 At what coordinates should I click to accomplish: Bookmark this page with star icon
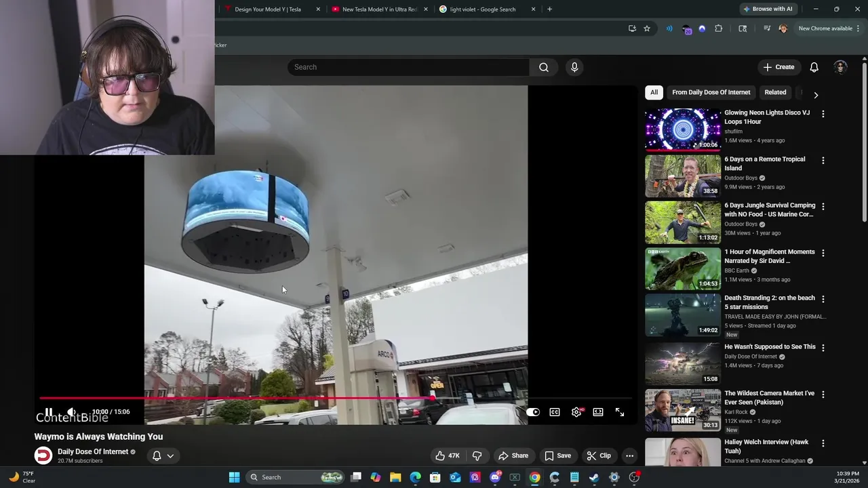pos(647,28)
